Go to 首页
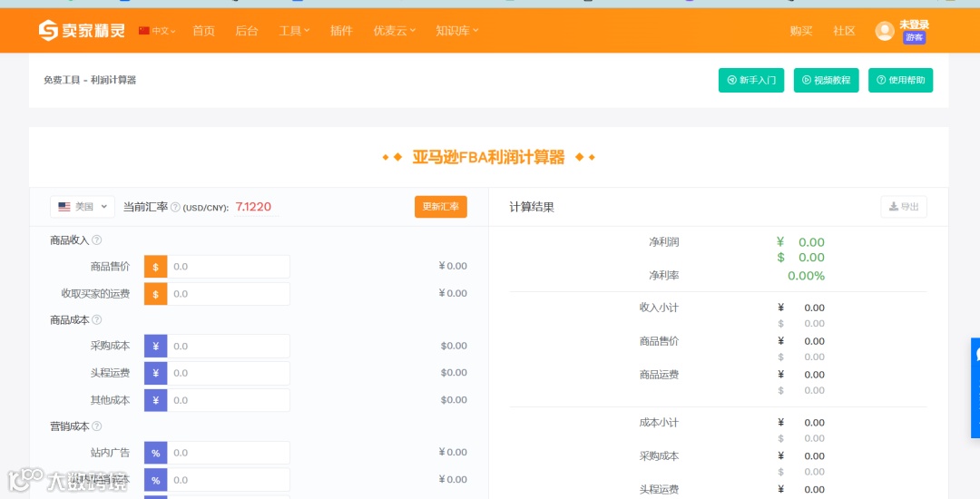 point(204,31)
